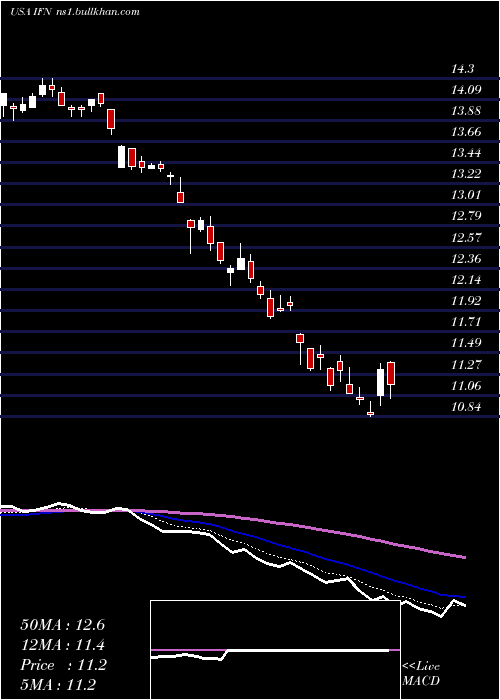Select the 14.3 price axis label
The image size is (500, 700).
coord(462,69)
